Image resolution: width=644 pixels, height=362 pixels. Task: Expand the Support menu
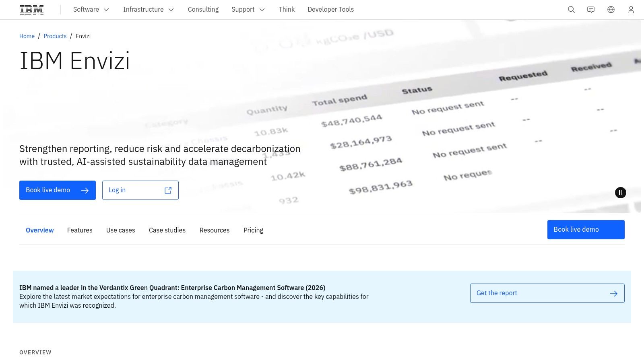pos(248,9)
